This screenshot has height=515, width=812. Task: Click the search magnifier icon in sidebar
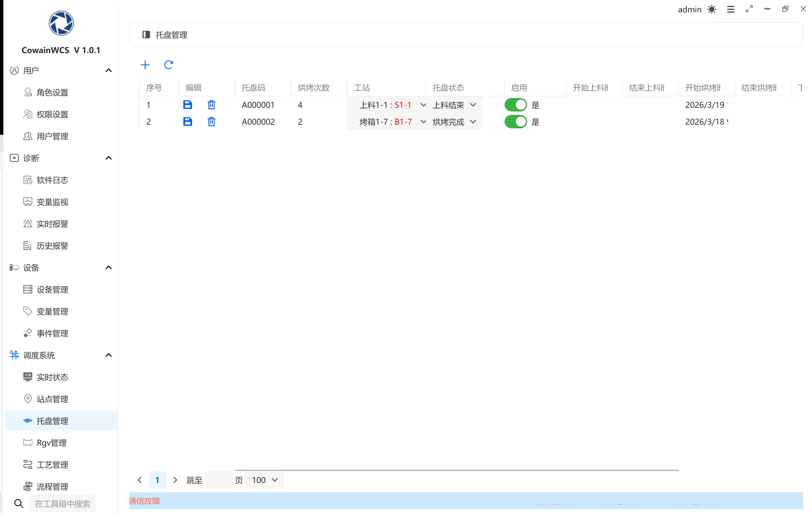tap(19, 503)
